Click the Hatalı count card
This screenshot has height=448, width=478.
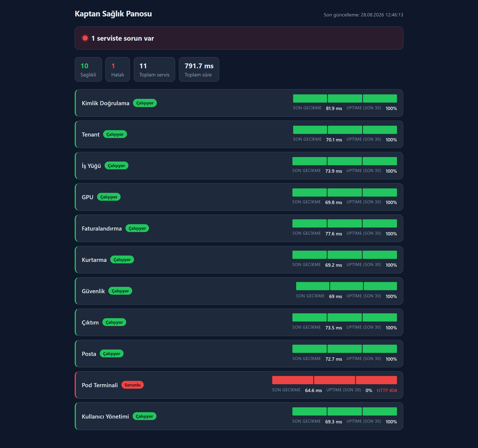tap(118, 69)
